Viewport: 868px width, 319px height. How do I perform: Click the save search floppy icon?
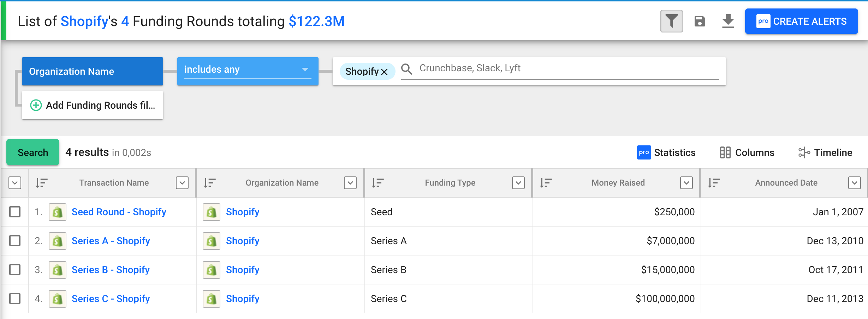click(x=700, y=21)
